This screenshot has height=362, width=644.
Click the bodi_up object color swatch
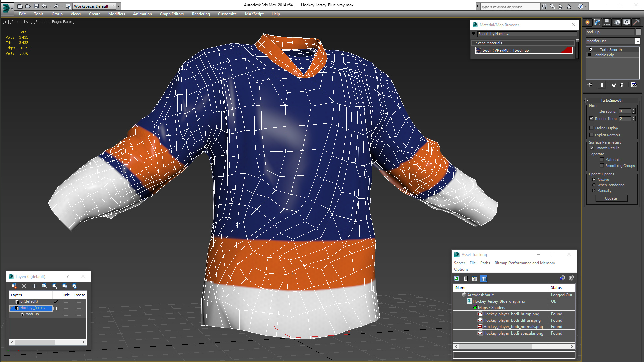click(x=639, y=32)
